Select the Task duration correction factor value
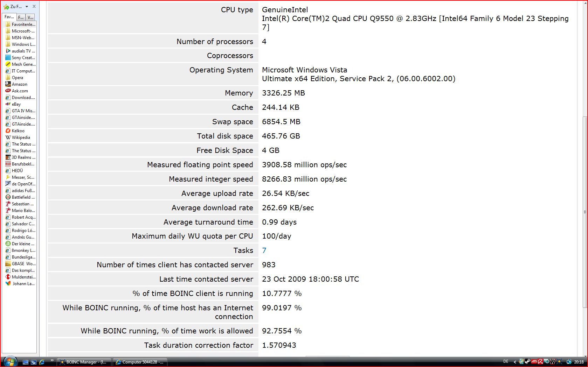This screenshot has height=367, width=588. [279, 345]
